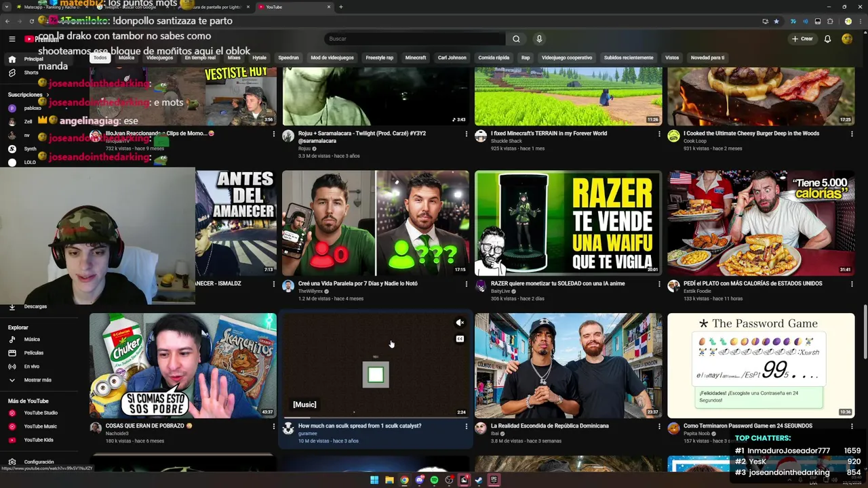The width and height of the screenshot is (868, 488).
Task: Open the Cook Loop channel avatar
Action: point(673,136)
